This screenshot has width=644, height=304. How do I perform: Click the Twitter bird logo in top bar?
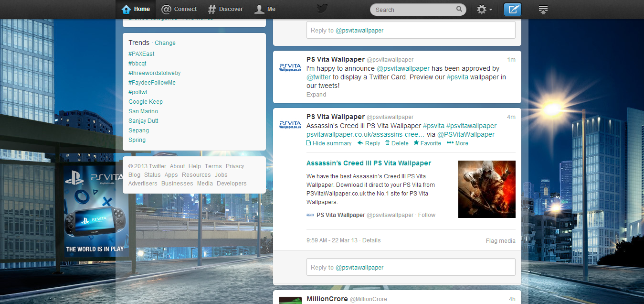click(323, 9)
